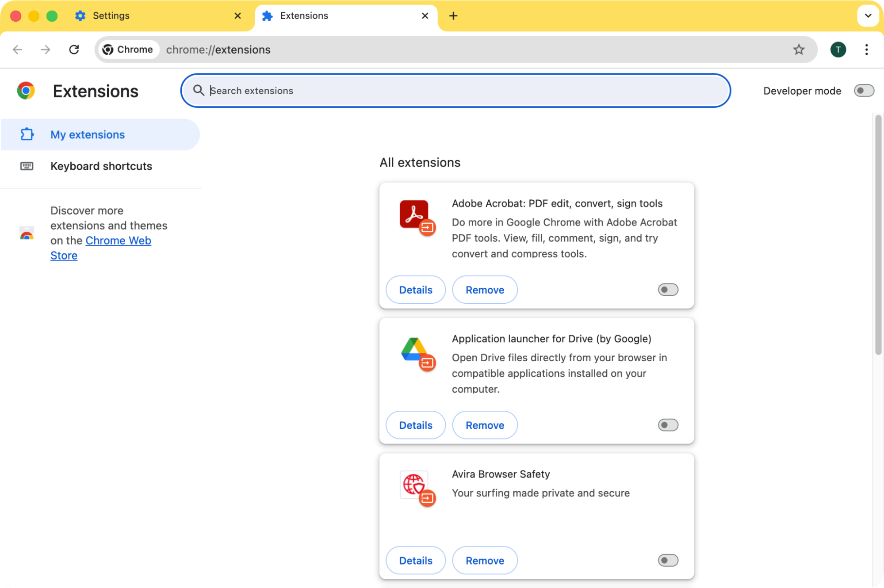
Task: Open the Chrome Web Store link
Action: tap(100, 248)
